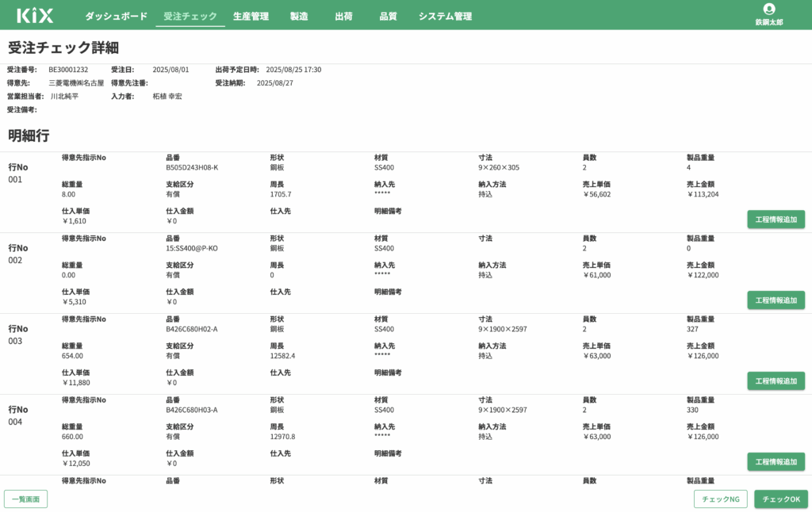812x512 pixels.
Task: Click delivery date 2025/08/27
Action: (x=275, y=83)
